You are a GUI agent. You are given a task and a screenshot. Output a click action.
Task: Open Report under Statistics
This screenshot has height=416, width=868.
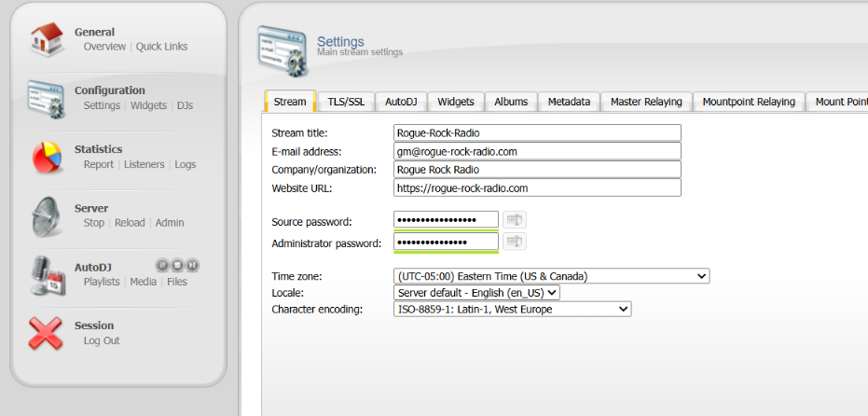[99, 164]
